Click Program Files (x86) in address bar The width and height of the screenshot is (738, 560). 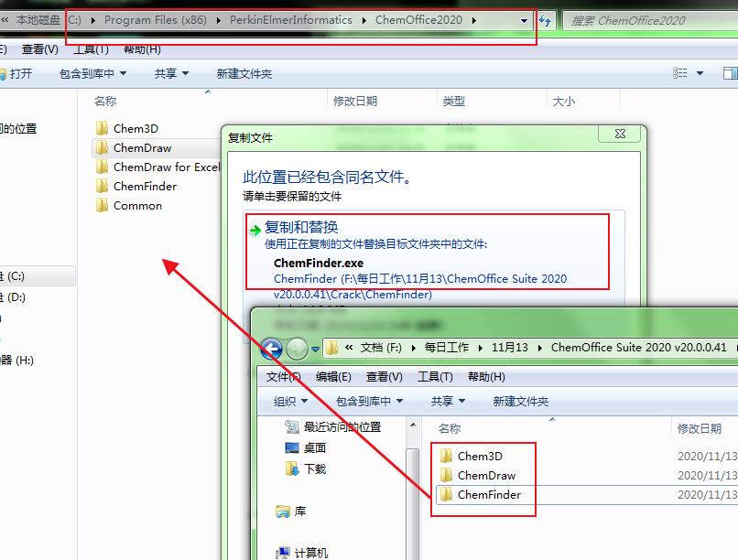(156, 20)
